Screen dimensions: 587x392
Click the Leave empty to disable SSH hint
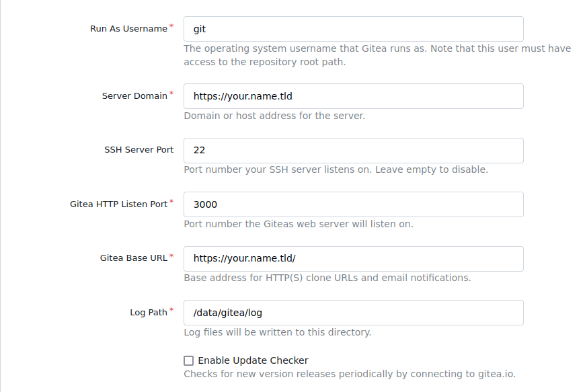pyautogui.click(x=432, y=169)
